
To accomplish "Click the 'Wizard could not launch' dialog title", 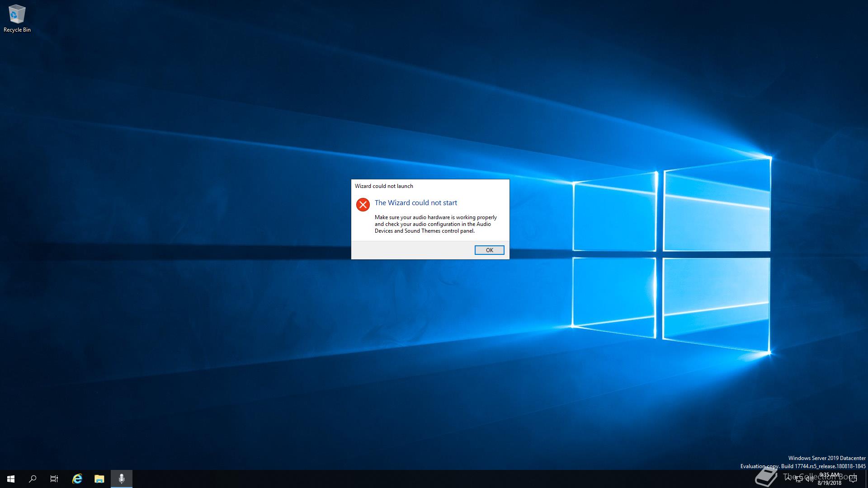I will [x=384, y=186].
